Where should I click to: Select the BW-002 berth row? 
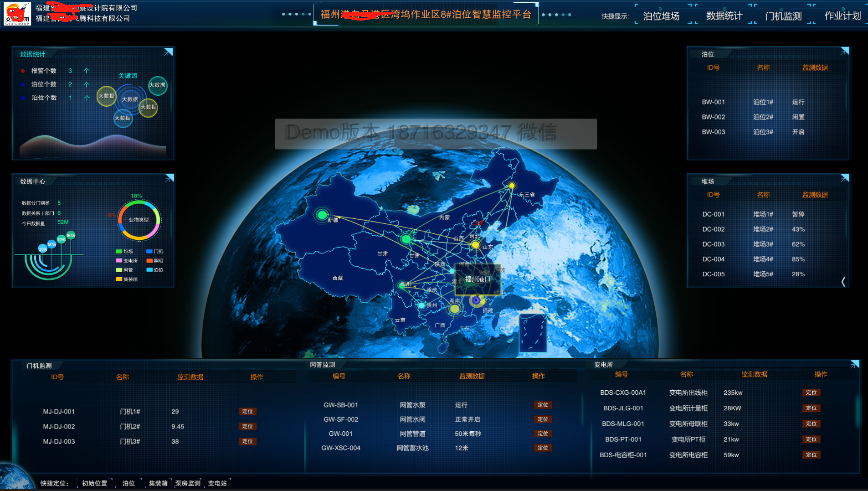(x=768, y=117)
